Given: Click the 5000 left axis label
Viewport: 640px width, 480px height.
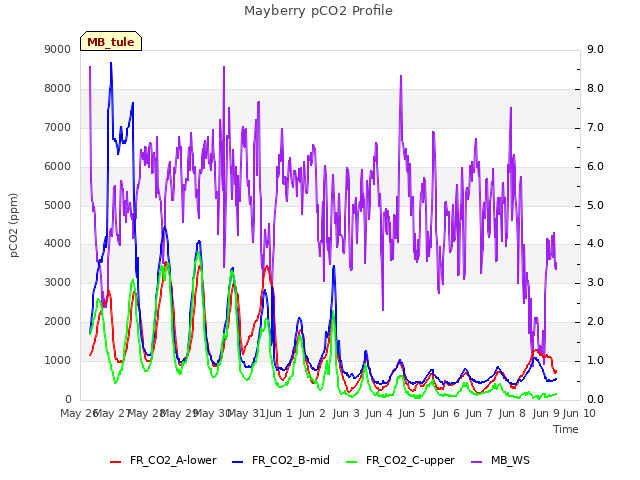Looking at the screenshot, I should pyautogui.click(x=58, y=205).
